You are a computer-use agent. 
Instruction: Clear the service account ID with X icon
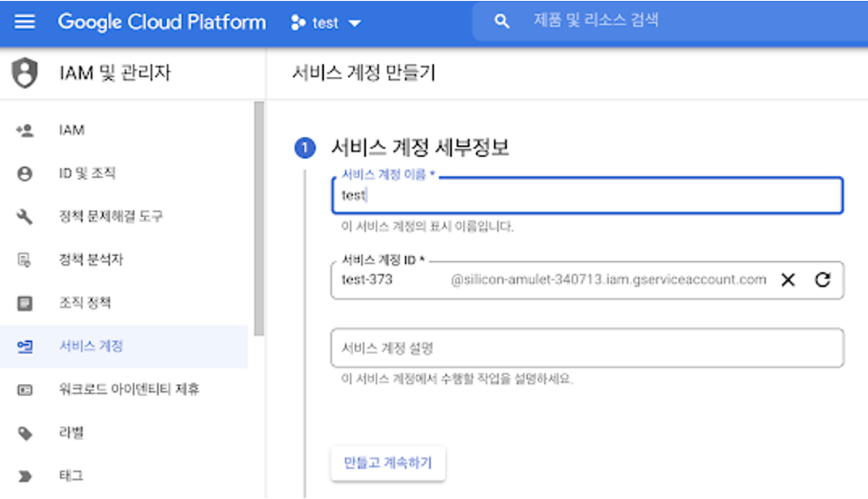[788, 279]
